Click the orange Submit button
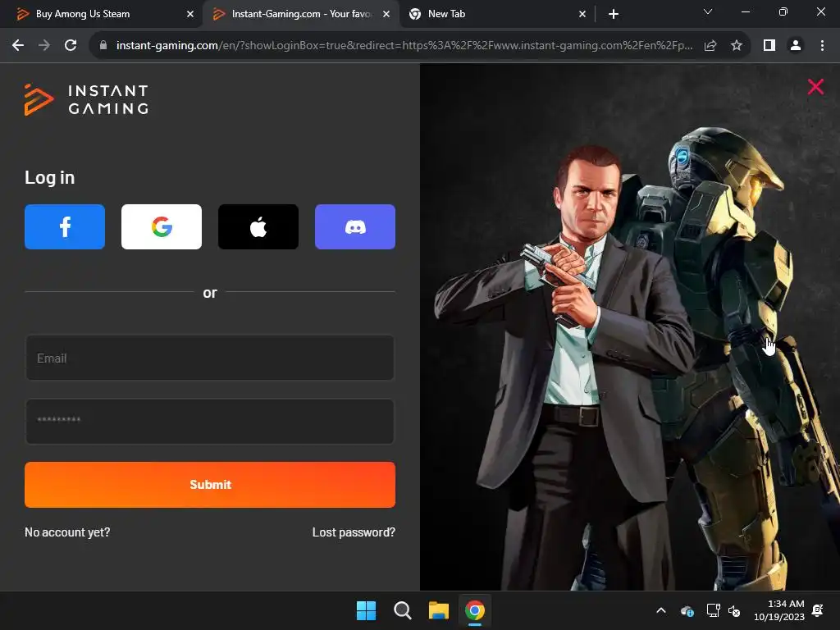The height and width of the screenshot is (630, 840). pos(210,484)
